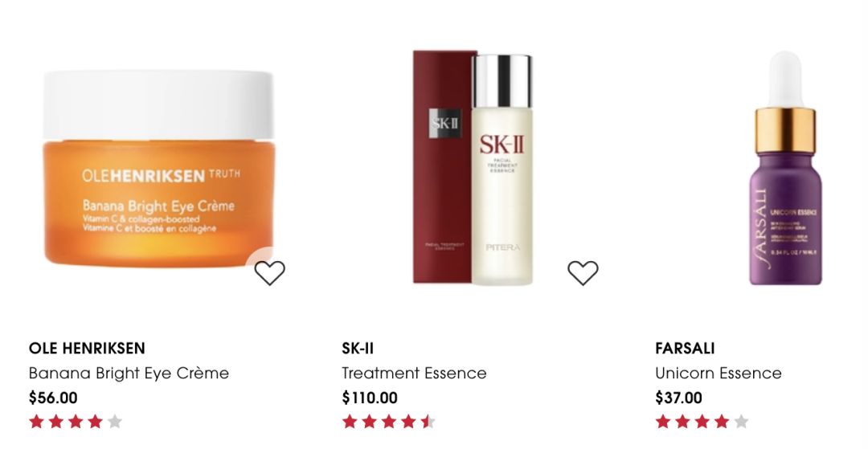The image size is (868, 449).
Task: Click the $37.00 price
Action: 678,398
